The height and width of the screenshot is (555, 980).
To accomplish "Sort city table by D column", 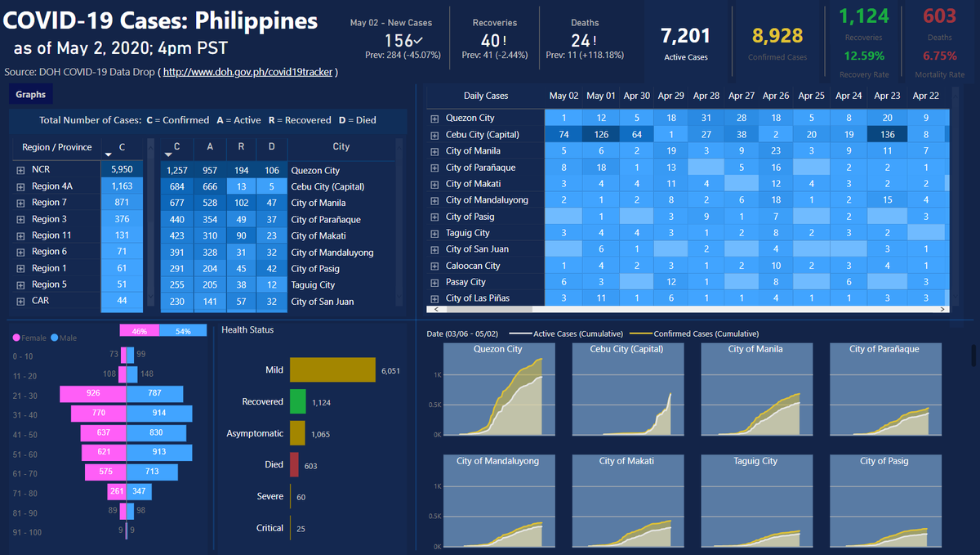I will coord(270,147).
